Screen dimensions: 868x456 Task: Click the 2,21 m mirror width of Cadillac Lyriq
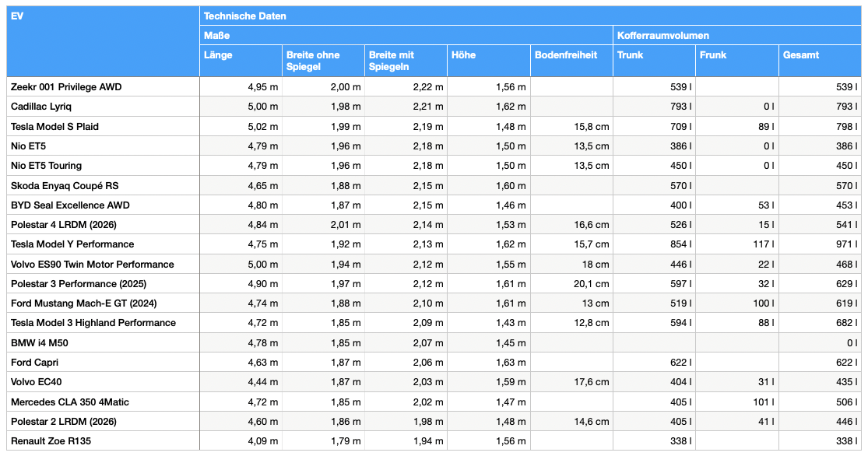coord(428,107)
